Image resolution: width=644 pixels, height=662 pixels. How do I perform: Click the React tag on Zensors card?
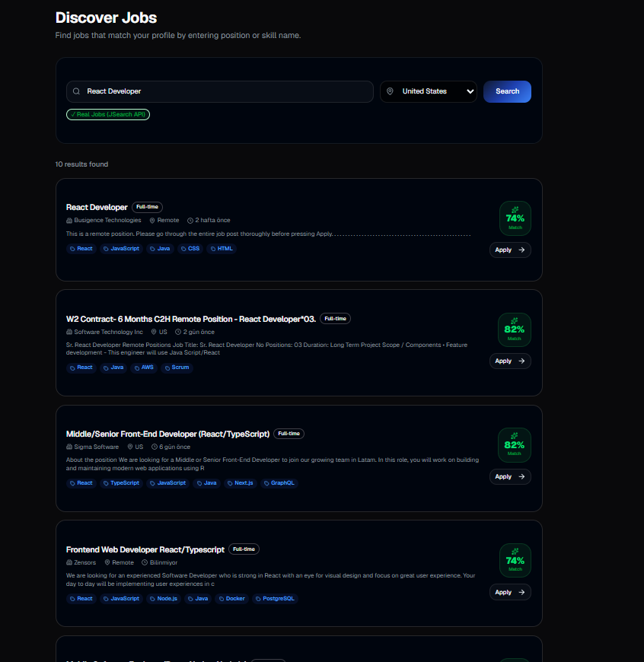[81, 599]
